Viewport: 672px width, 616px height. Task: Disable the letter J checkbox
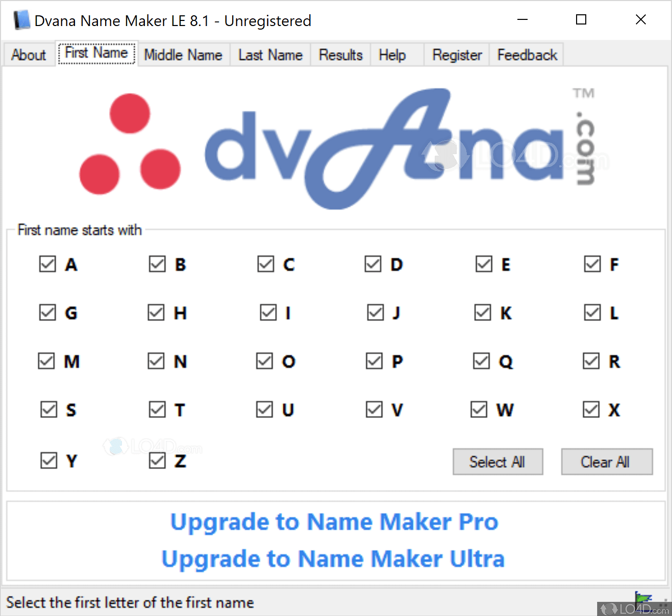(x=376, y=312)
